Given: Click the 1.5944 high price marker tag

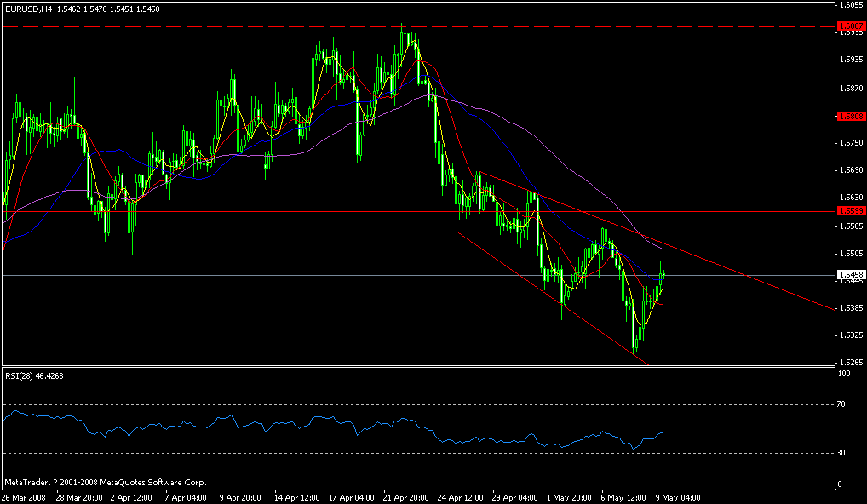Looking at the screenshot, I should click(x=850, y=27).
